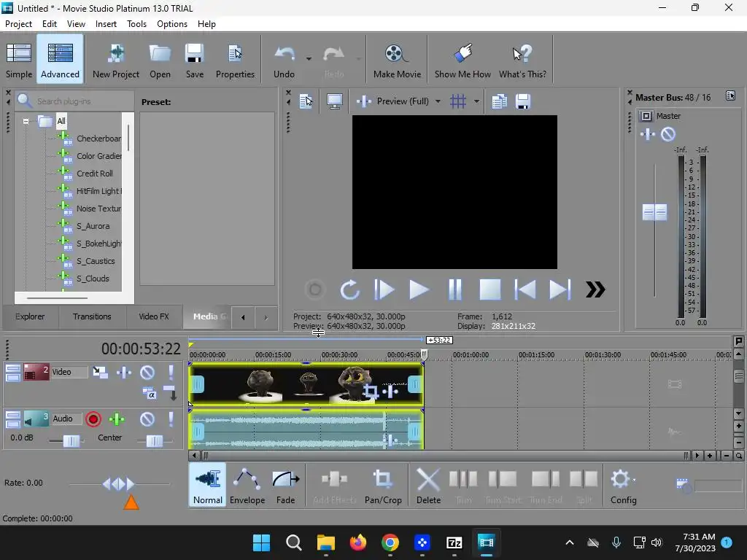Play preview from start
Image resolution: width=747 pixels, height=560 pixels.
point(384,289)
